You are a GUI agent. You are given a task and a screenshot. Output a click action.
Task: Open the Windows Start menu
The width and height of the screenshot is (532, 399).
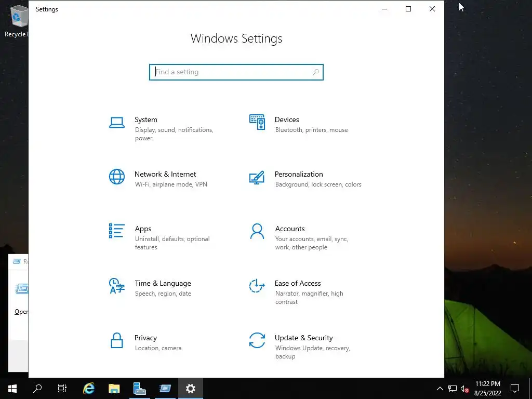click(x=12, y=389)
